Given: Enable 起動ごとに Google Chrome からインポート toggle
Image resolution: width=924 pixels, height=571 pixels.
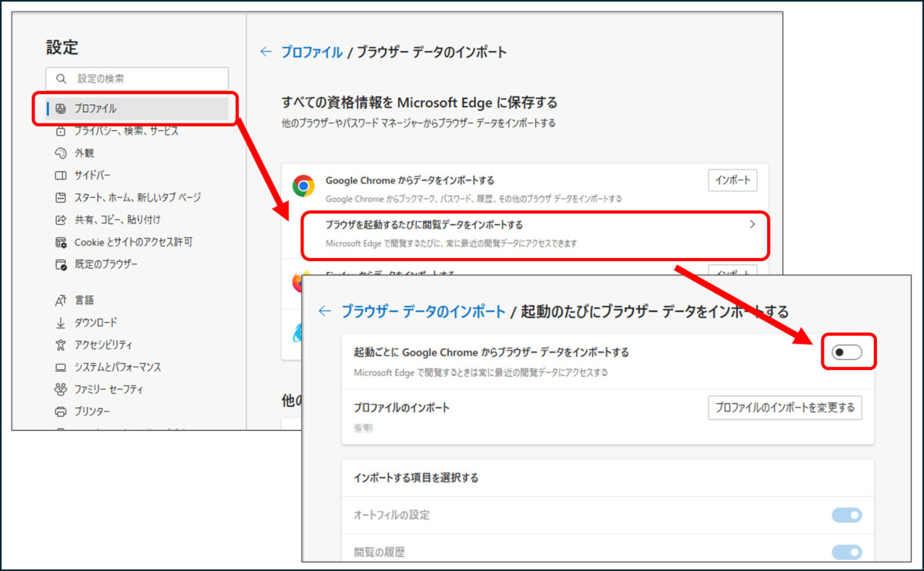Looking at the screenshot, I should [x=847, y=352].
